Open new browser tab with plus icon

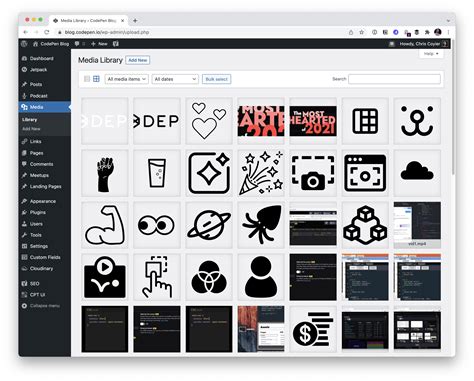coord(135,21)
